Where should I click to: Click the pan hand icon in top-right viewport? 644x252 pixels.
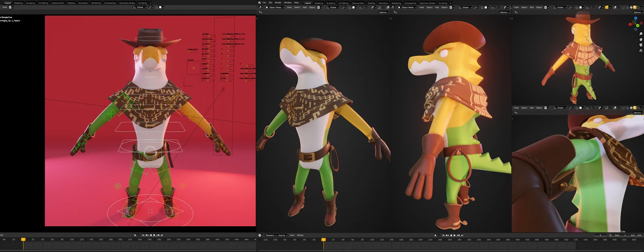[640, 39]
